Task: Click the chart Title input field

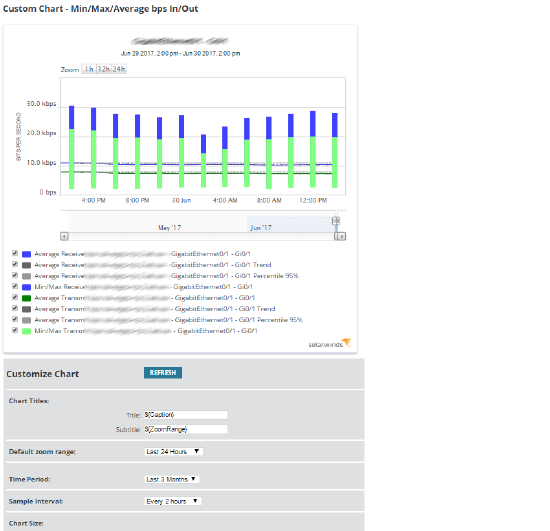Action: pos(186,415)
